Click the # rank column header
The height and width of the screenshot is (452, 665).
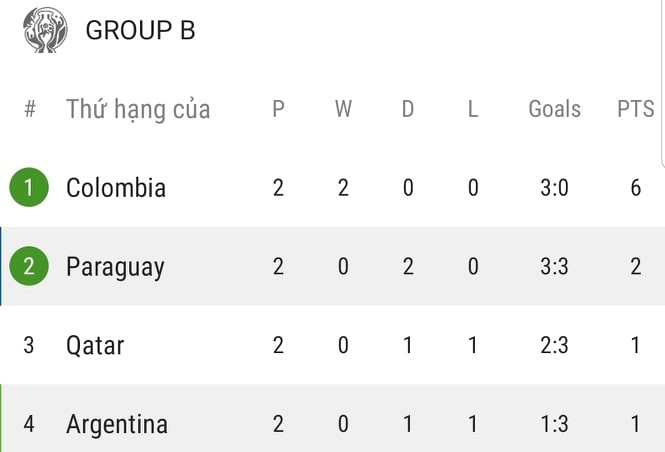(x=29, y=109)
